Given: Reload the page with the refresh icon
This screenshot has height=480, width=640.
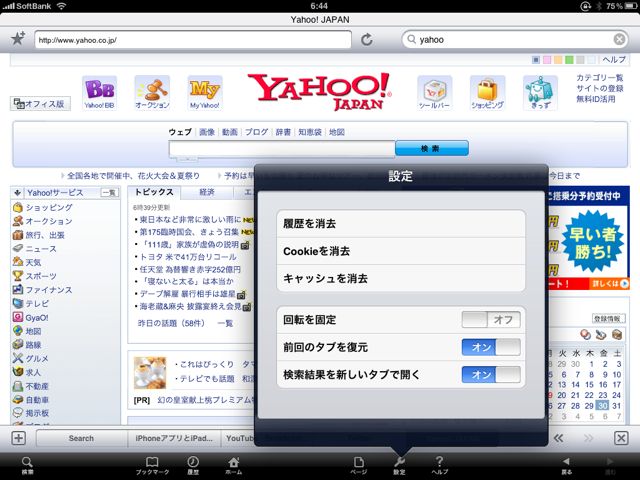Looking at the screenshot, I should click(x=367, y=40).
